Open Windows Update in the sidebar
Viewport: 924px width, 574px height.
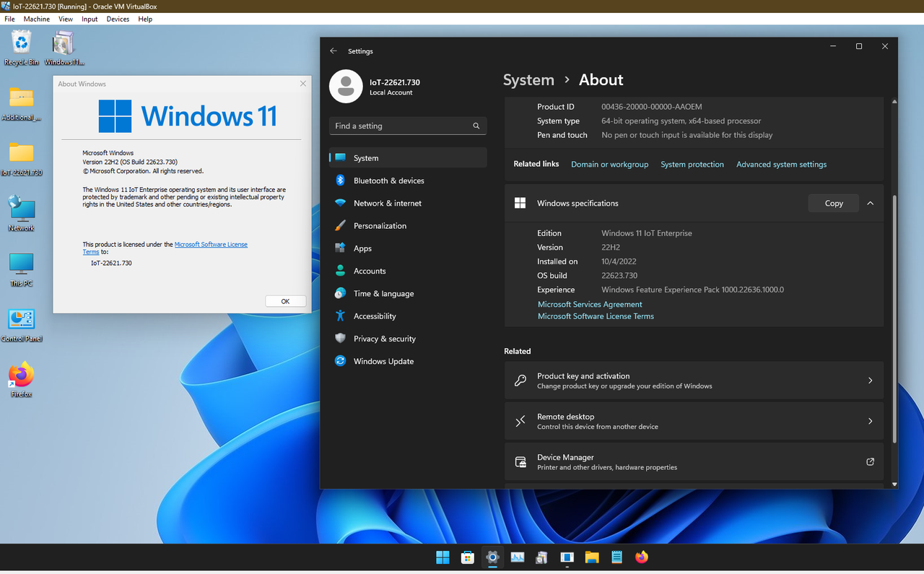[x=408, y=361]
